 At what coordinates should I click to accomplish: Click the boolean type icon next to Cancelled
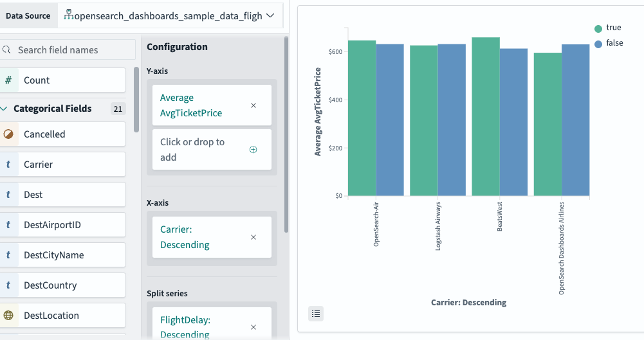tap(8, 134)
